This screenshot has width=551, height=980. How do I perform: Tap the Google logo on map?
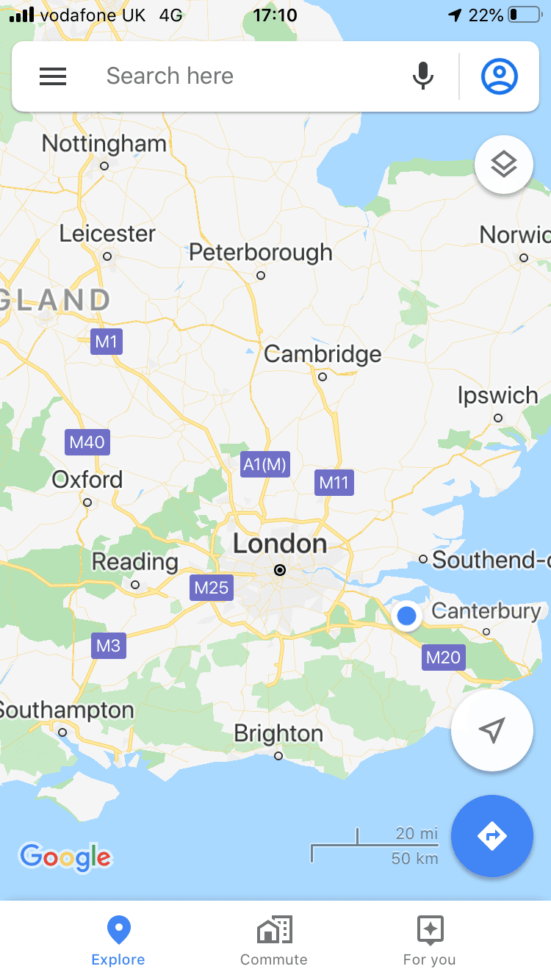[65, 857]
